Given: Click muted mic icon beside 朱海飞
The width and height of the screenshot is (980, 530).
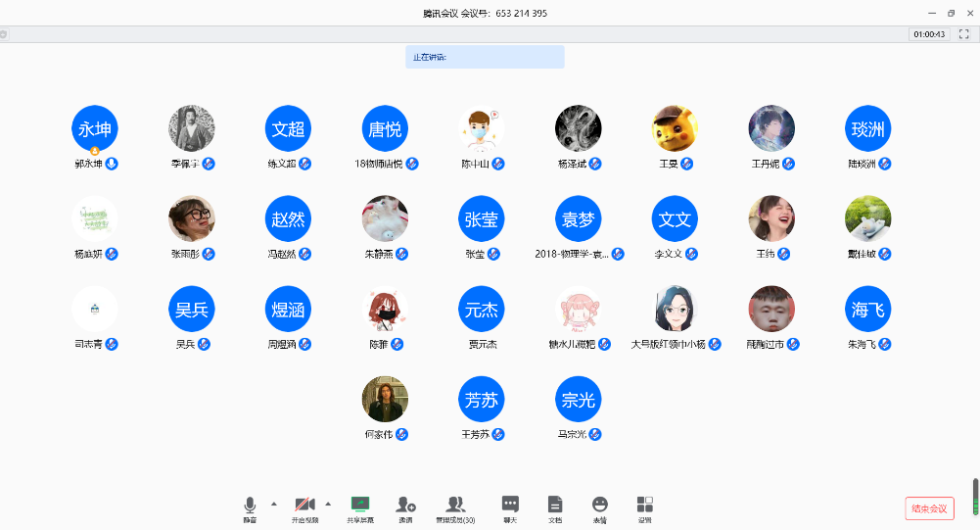Looking at the screenshot, I should point(886,344).
